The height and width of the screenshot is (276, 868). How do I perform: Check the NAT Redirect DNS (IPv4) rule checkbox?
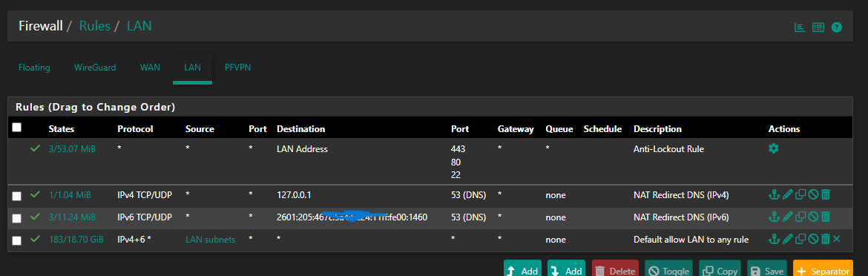16,196
